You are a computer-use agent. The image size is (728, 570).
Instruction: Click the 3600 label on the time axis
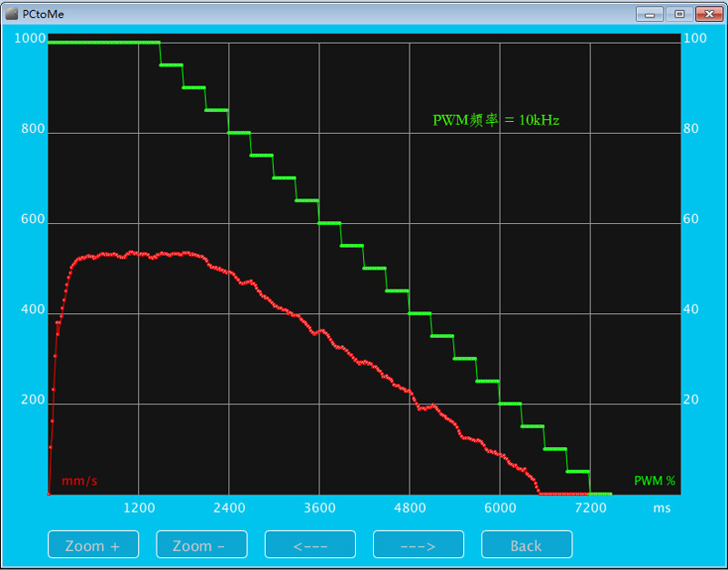click(x=319, y=508)
